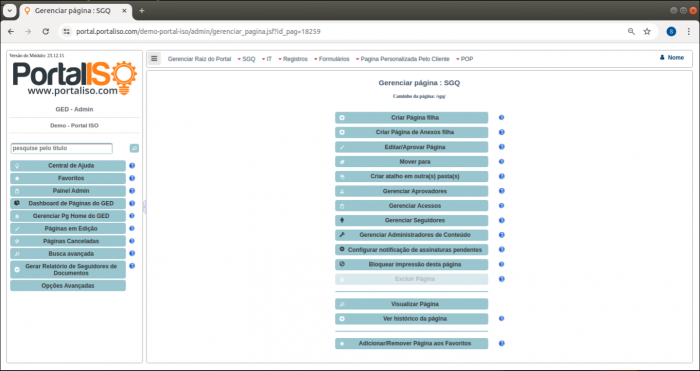This screenshot has width=700, height=371.
Task: Click help icon beside Criar atalho em outra(s) pasta(s)
Action: coord(501,176)
